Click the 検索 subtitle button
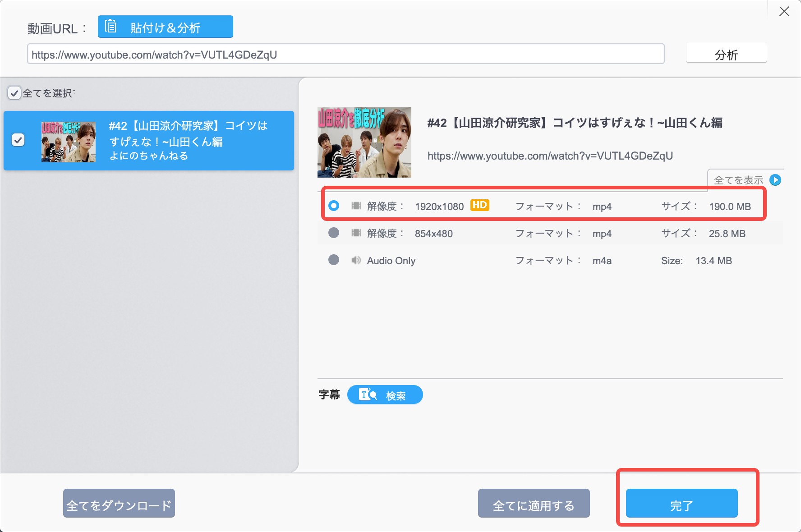Screen dimensions: 801x532 tap(385, 394)
